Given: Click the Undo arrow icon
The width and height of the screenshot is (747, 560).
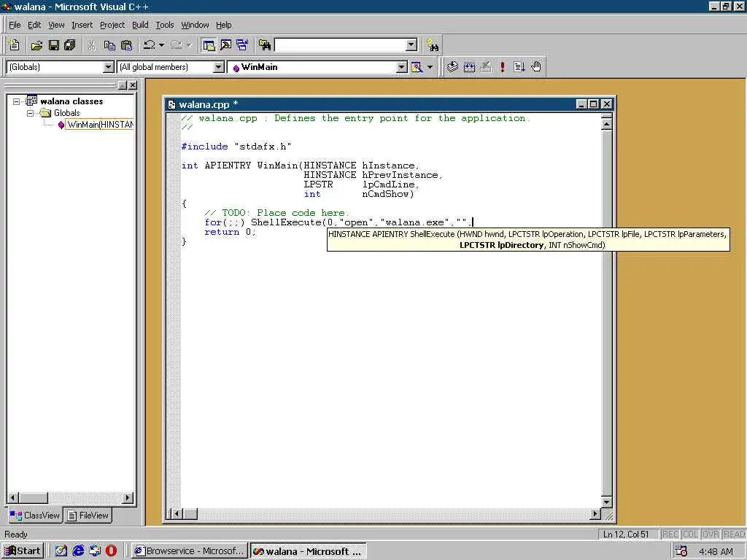Looking at the screenshot, I should (x=149, y=45).
